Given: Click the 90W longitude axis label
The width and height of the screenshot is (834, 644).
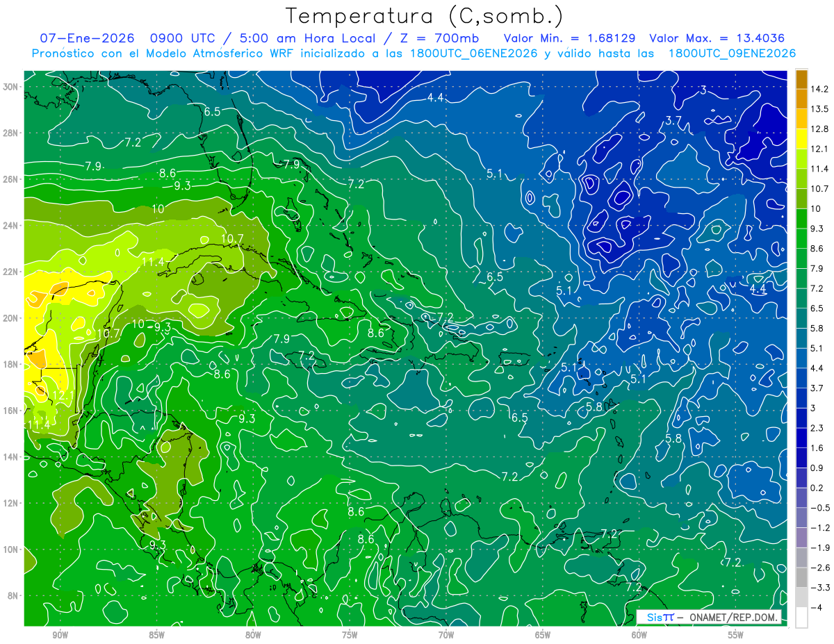Looking at the screenshot, I should (60, 634).
